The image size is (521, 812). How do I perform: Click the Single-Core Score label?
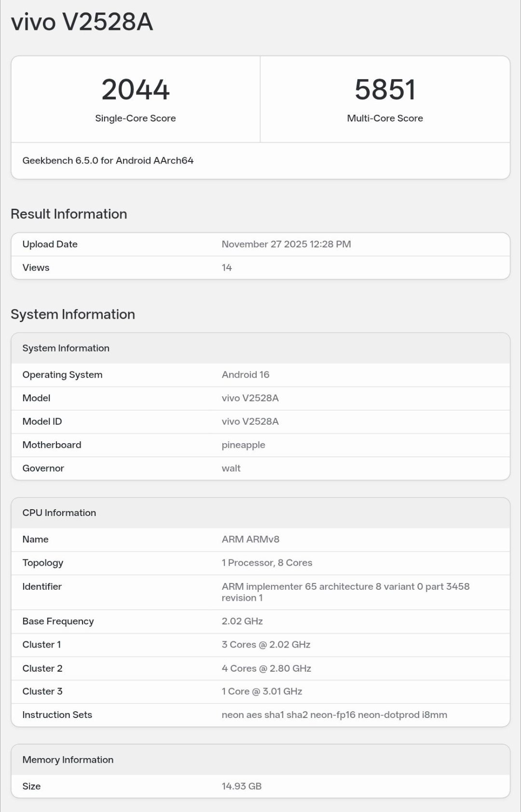[136, 118]
